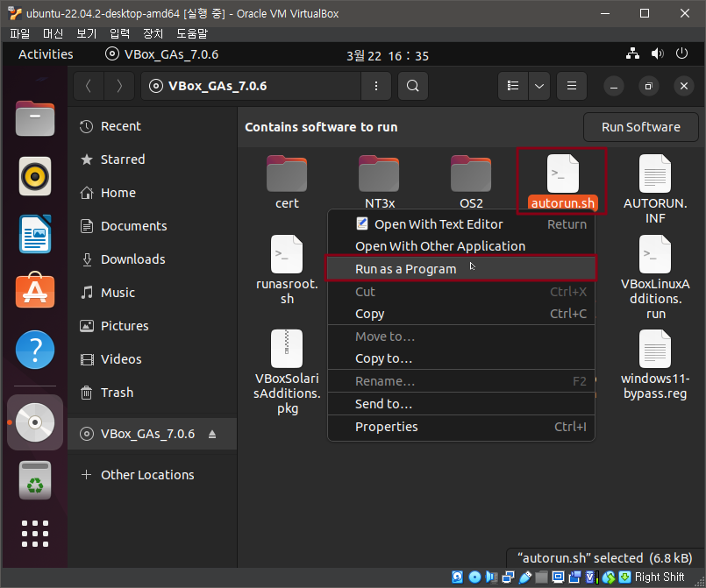Click the network indicator in VirtualBox status bar

click(508, 577)
